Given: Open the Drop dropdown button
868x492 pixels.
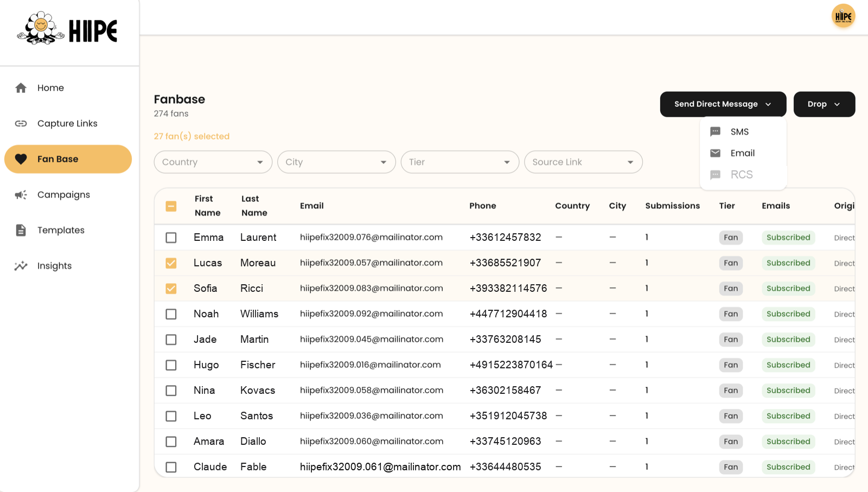Looking at the screenshot, I should 824,104.
